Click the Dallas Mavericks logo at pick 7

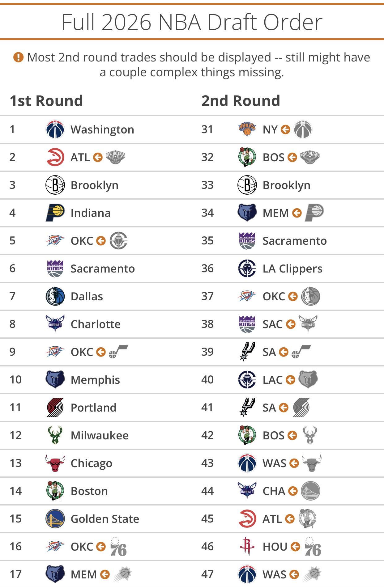(x=55, y=296)
